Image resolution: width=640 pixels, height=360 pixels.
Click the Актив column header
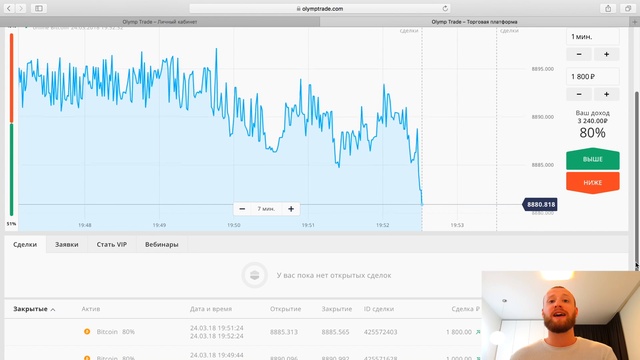click(x=91, y=309)
